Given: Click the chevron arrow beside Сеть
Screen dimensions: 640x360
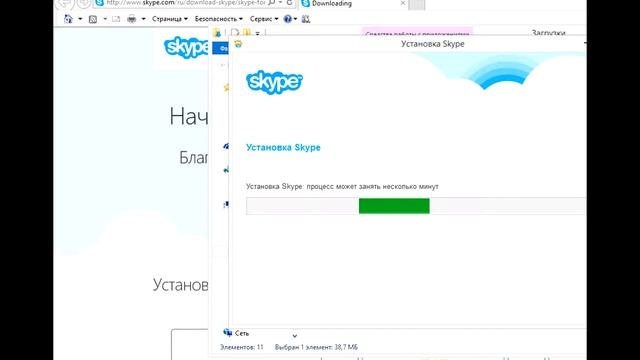Looking at the screenshot, I should (x=295, y=336).
